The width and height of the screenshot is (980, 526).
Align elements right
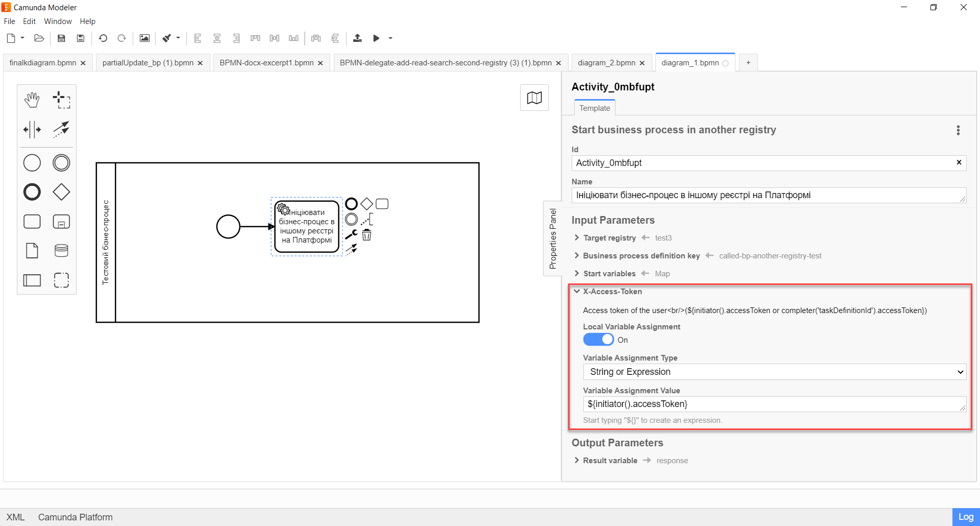pyautogui.click(x=236, y=38)
